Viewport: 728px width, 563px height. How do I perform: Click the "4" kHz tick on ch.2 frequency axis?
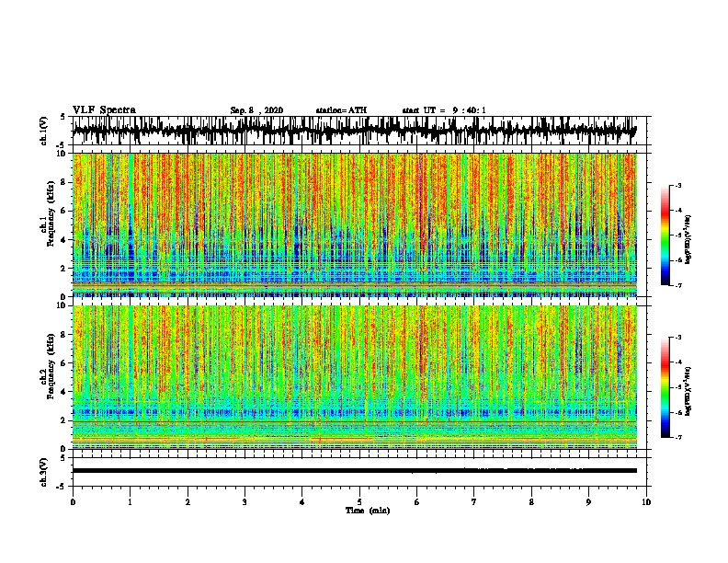pyautogui.click(x=64, y=392)
